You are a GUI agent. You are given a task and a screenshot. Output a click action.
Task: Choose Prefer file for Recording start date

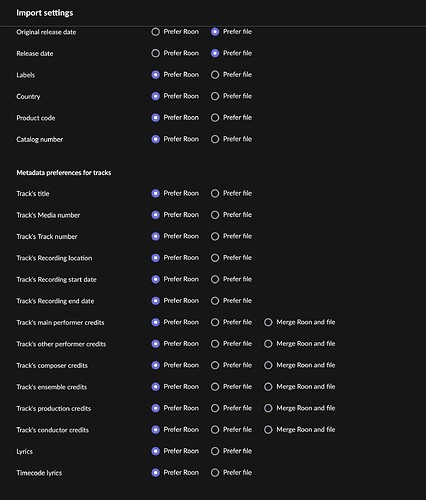(215, 279)
